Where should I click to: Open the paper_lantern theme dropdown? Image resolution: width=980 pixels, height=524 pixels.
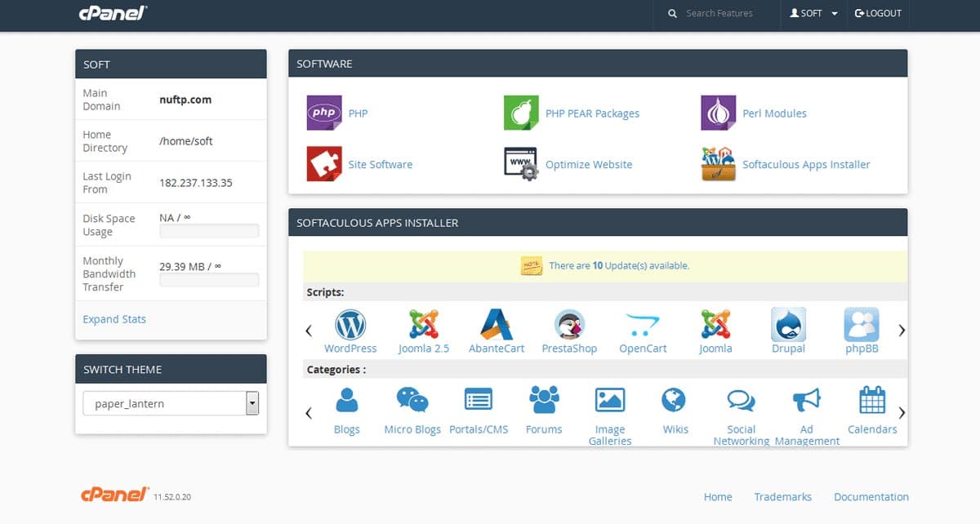(171, 403)
